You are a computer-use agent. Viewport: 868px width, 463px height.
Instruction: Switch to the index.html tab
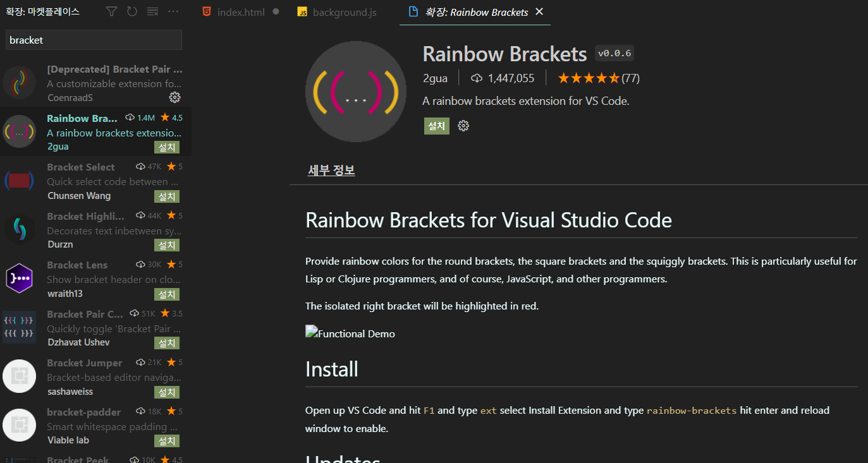click(240, 12)
